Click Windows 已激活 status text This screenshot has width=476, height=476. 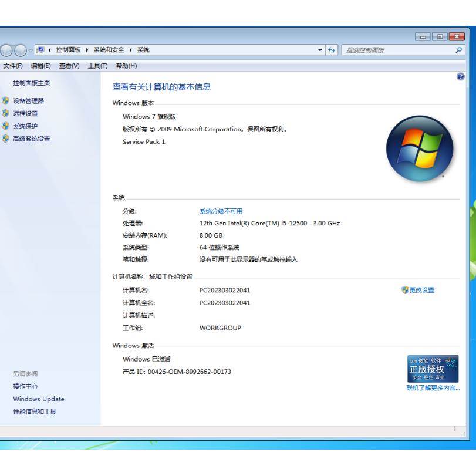pos(147,359)
